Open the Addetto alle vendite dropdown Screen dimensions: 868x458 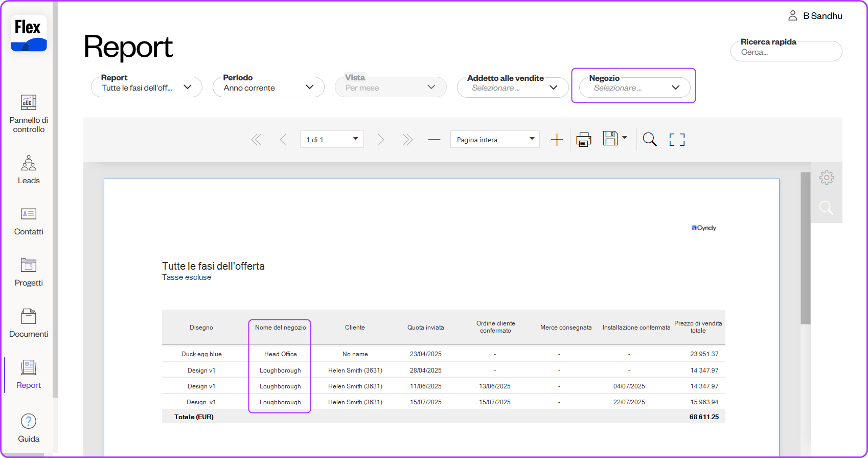point(512,88)
